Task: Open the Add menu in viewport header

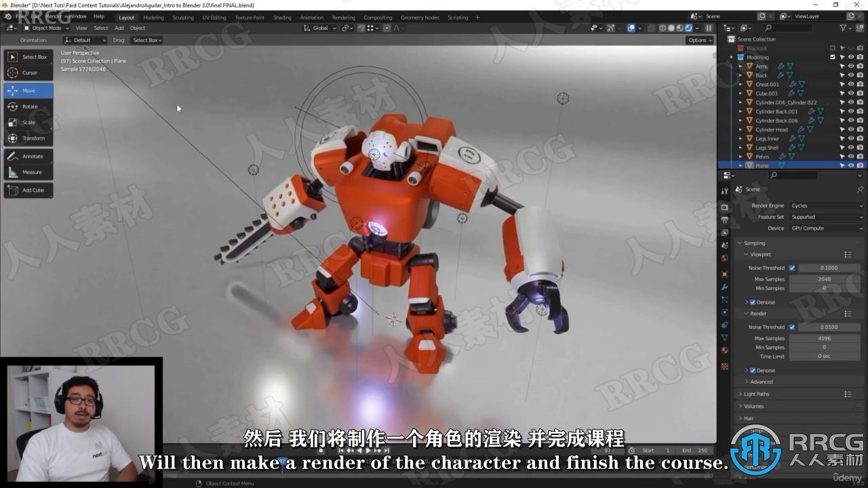Action: 119,28
